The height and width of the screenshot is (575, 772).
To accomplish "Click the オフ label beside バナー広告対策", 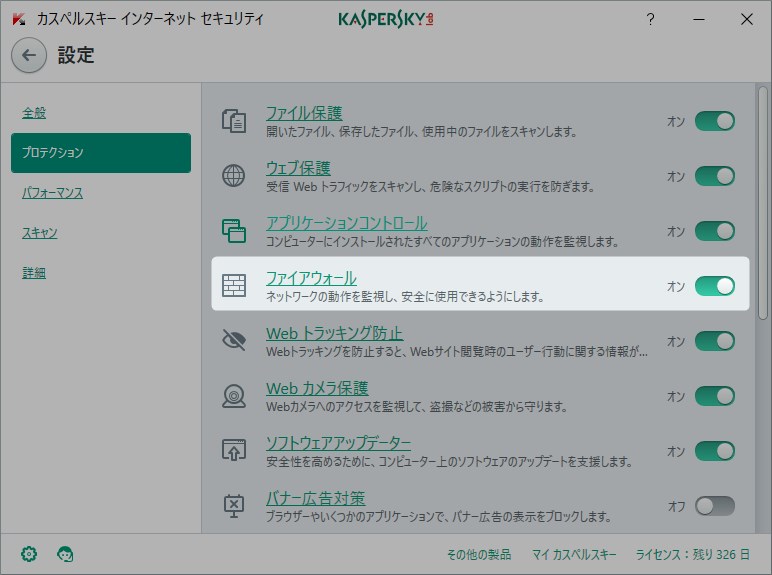I will [x=676, y=506].
